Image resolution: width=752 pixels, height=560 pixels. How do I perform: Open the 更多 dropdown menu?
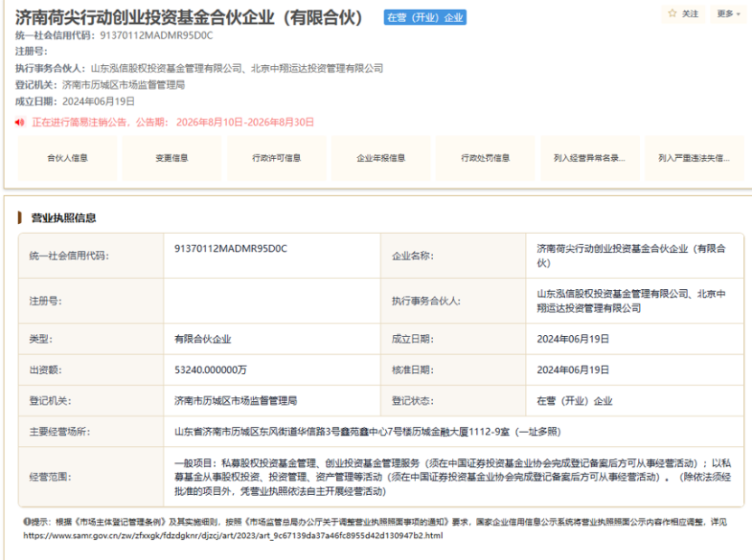728,14
